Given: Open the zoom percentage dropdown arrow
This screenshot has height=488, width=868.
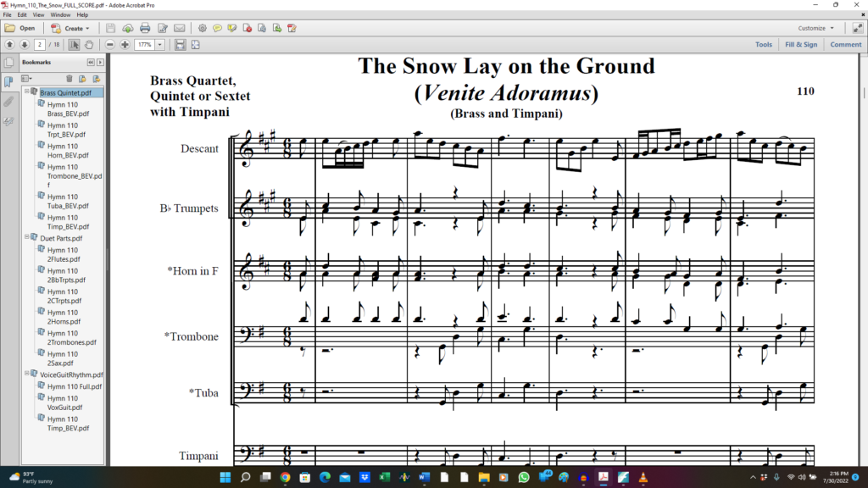Looking at the screenshot, I should point(160,45).
